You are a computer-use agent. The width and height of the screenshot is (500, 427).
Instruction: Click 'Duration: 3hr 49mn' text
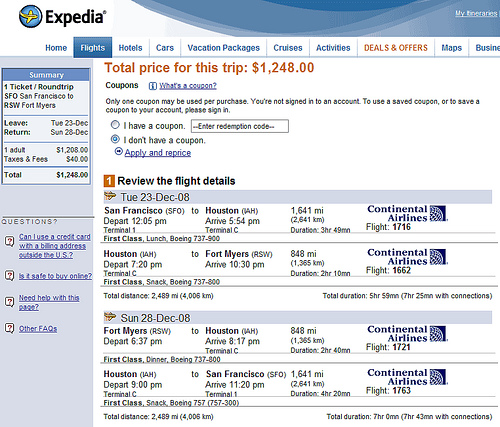[320, 230]
